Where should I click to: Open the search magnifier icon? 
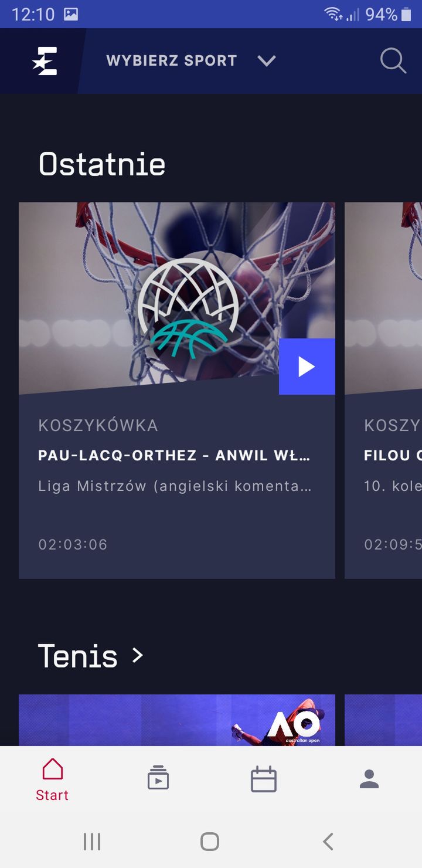coord(393,60)
